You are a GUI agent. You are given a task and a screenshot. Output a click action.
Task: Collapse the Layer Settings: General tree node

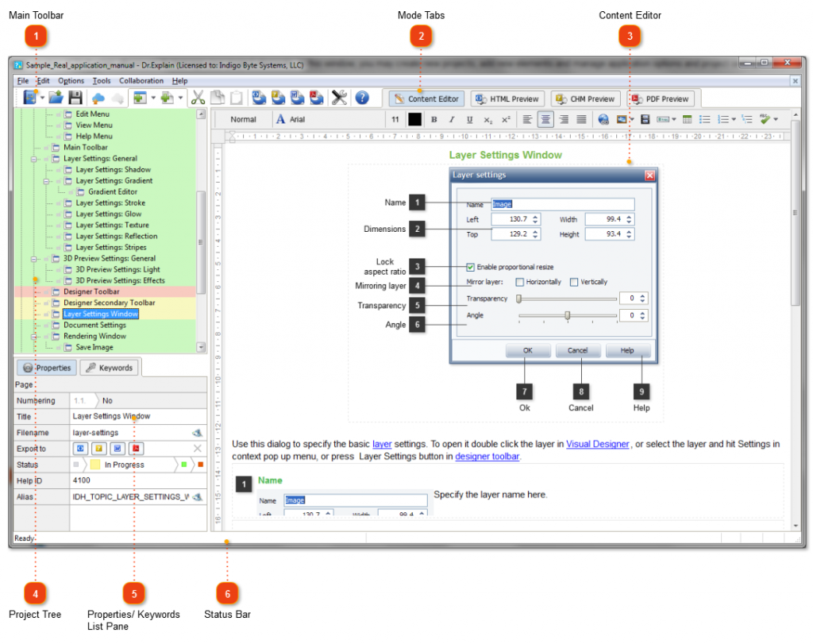(x=33, y=159)
